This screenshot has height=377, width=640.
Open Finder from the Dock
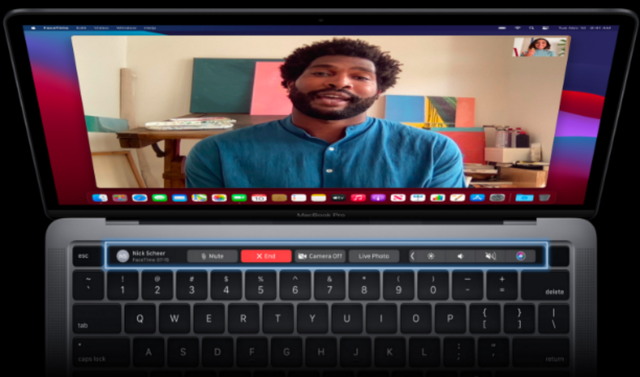point(100,198)
